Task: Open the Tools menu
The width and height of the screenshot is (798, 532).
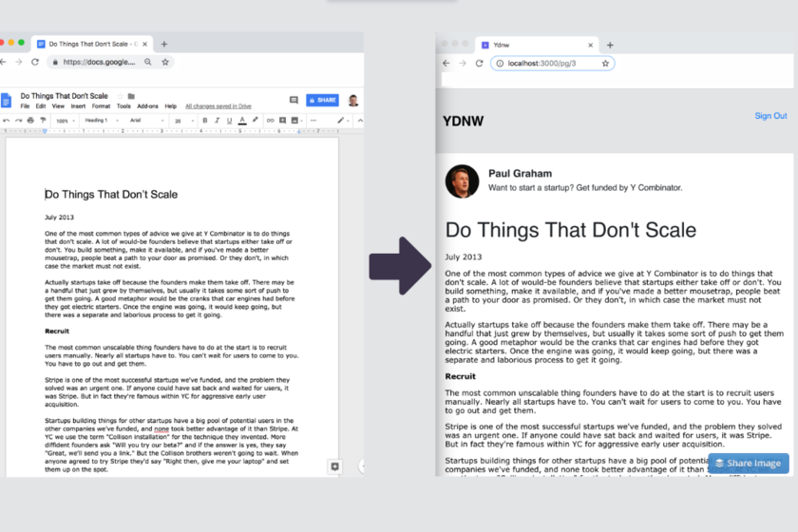Action: coord(123,106)
